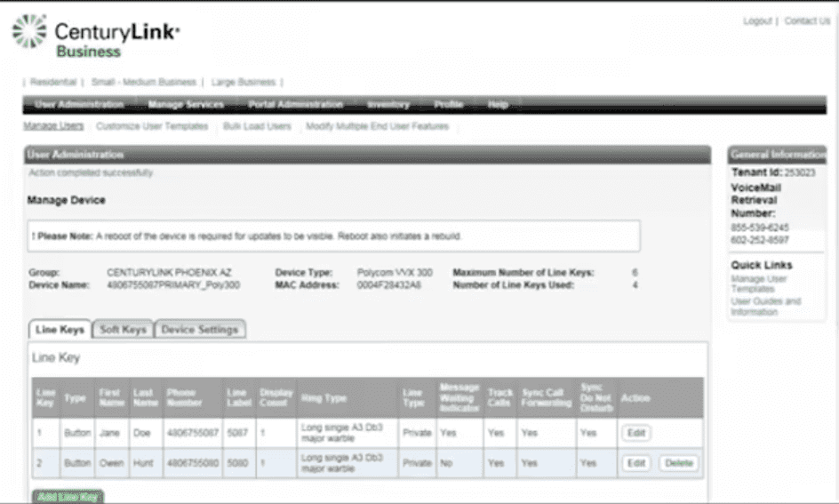Select the Line Keys tab

[x=59, y=330]
